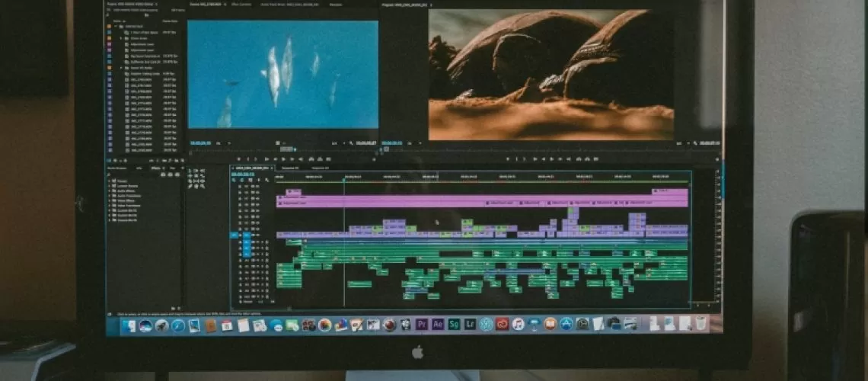The height and width of the screenshot is (381, 868).
Task: Open iTunes from the Dock
Action: point(518,325)
